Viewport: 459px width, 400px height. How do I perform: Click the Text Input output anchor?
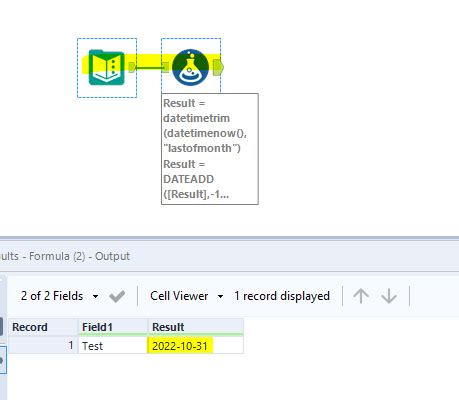132,67
